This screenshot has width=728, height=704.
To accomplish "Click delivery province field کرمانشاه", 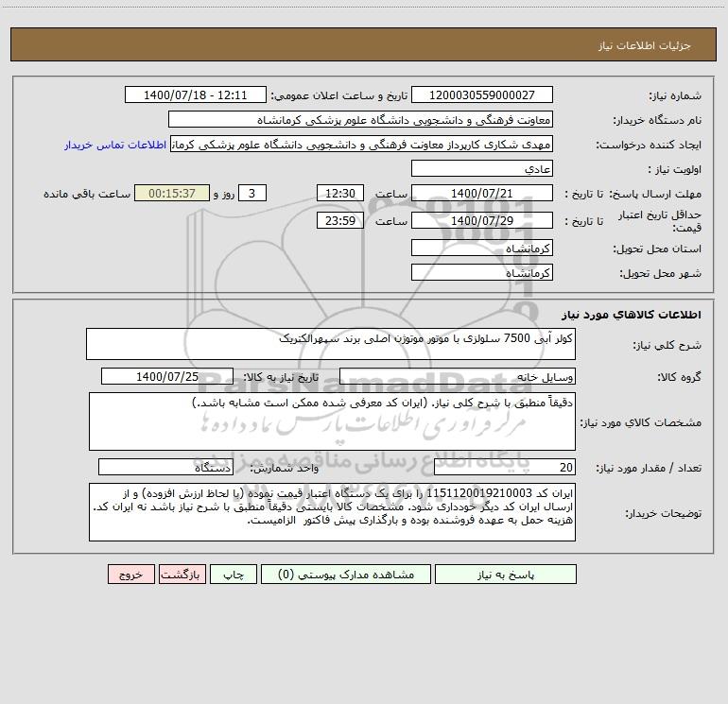I will (482, 248).
